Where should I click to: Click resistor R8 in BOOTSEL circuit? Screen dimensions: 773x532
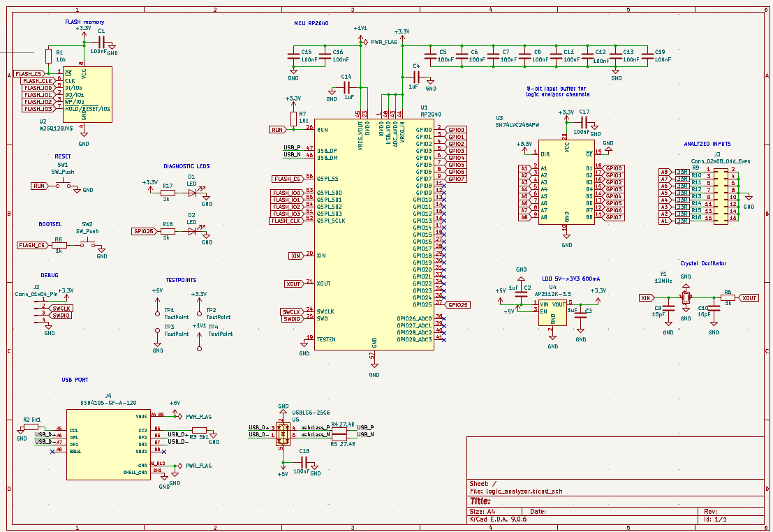pos(59,245)
